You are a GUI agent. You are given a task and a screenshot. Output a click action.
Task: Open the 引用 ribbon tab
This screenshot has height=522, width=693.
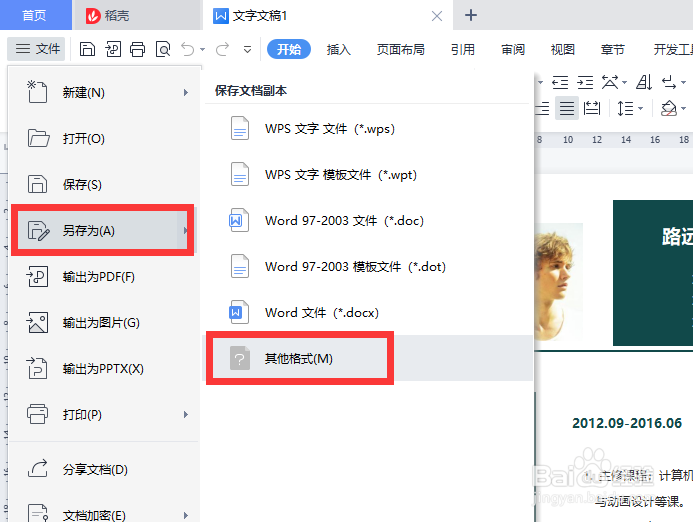463,50
